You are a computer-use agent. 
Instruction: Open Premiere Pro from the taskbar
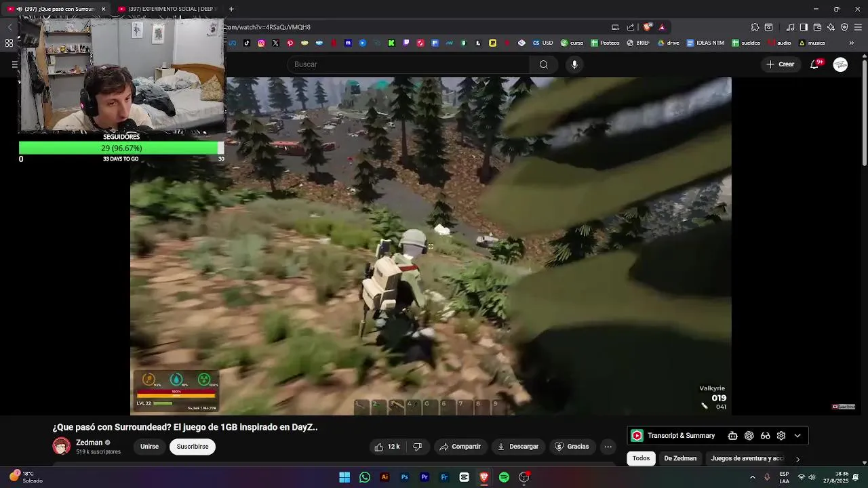point(425,477)
